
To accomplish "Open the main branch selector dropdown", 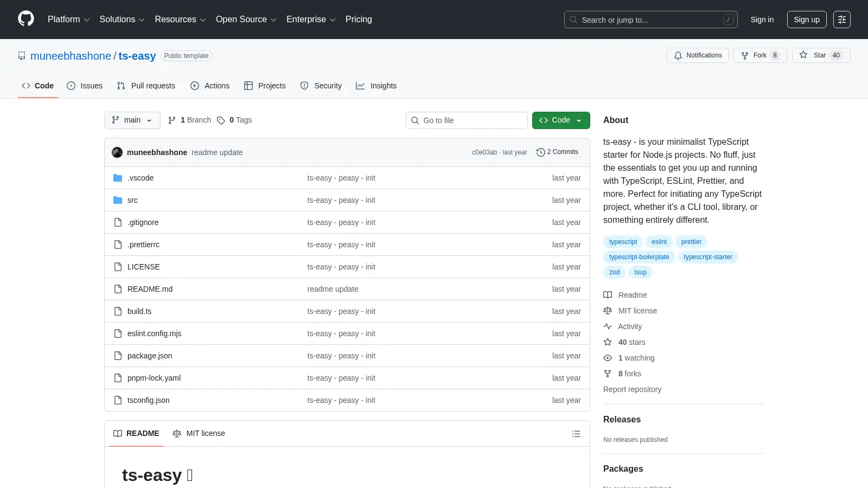I will pos(132,120).
